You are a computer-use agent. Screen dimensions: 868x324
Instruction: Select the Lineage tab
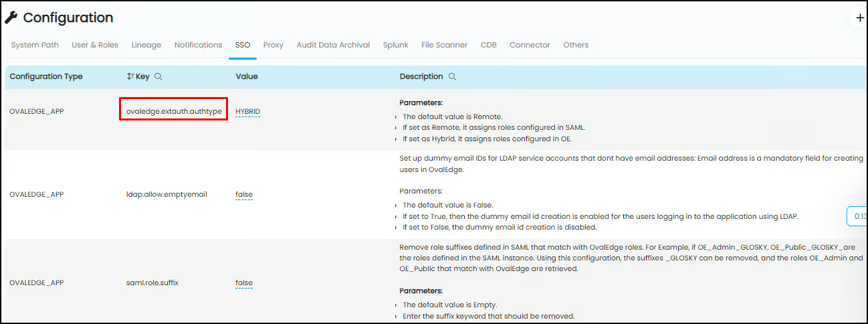coord(146,45)
